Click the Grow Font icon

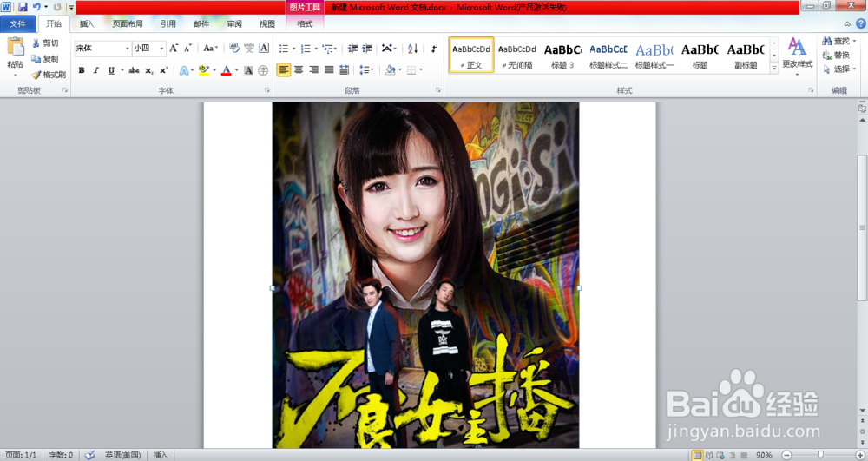point(174,48)
